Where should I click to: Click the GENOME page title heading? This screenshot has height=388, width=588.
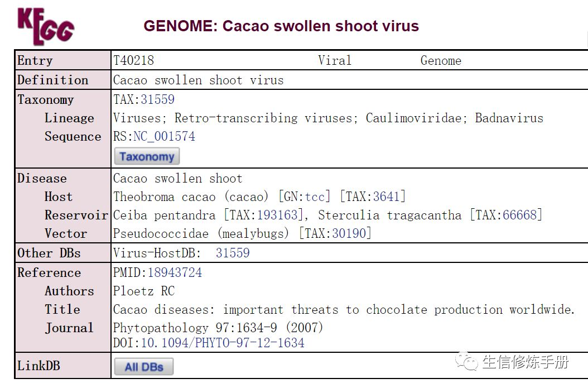281,26
